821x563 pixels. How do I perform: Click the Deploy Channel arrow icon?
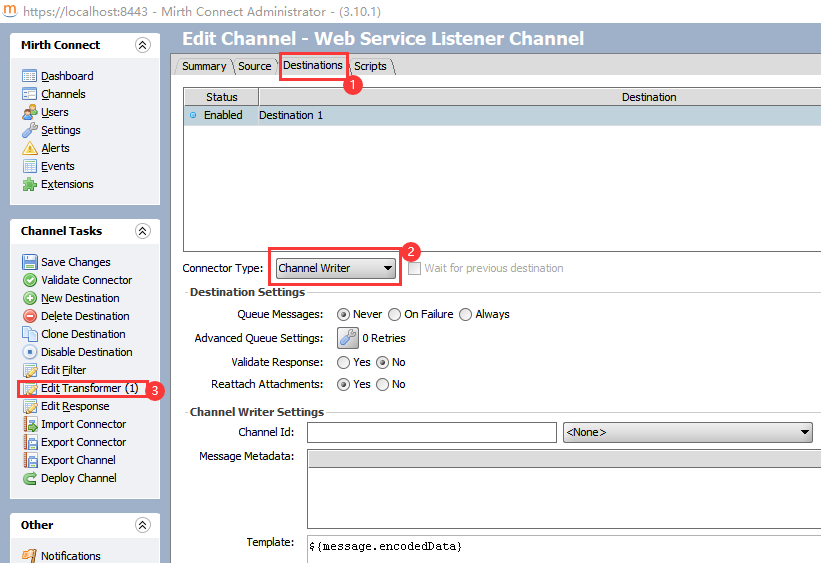point(30,478)
